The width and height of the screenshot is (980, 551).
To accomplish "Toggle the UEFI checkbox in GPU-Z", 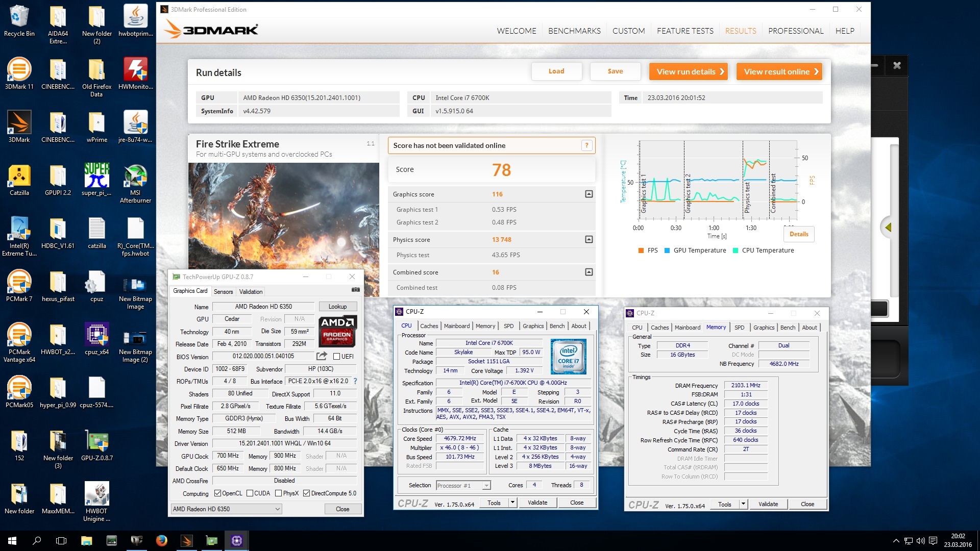I will click(336, 356).
